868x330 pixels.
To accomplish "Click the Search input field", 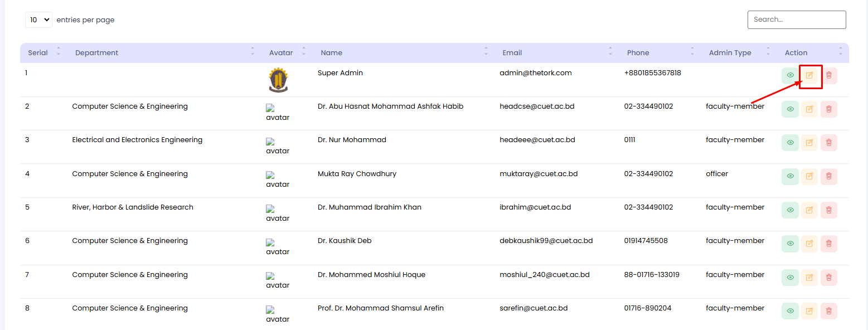I will click(x=796, y=20).
